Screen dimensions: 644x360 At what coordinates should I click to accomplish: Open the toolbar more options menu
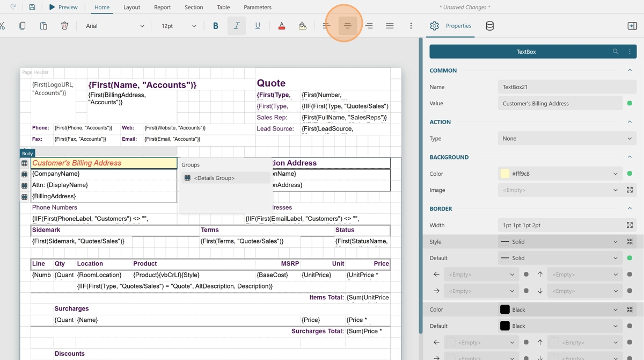[x=411, y=26]
